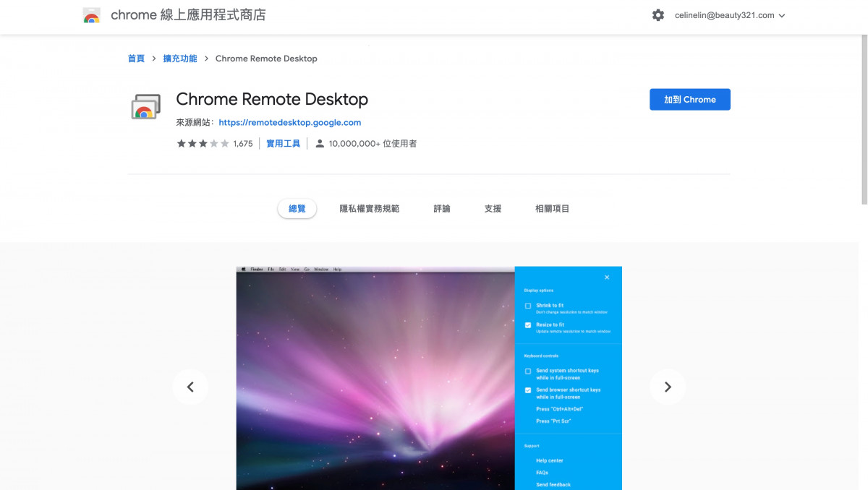
Task: Click the chrome 線上應用程式商店 header title
Action: pyautogui.click(x=188, y=15)
